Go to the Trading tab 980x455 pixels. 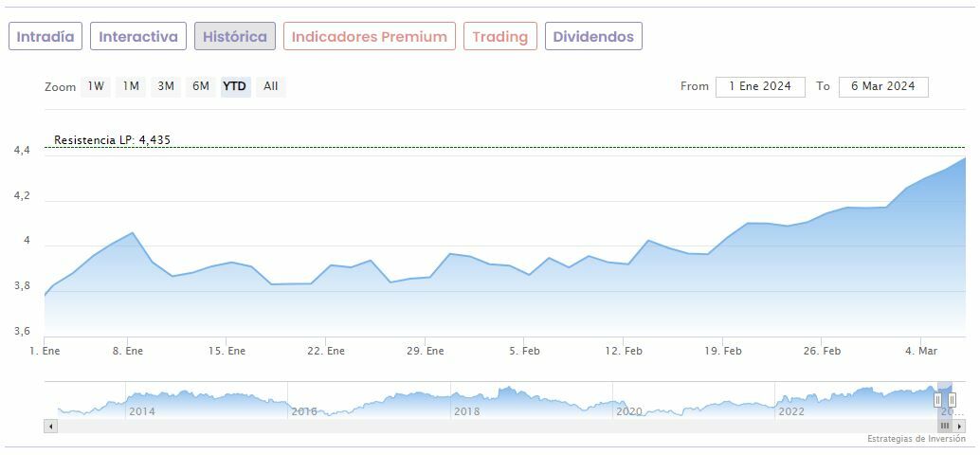[x=499, y=37]
